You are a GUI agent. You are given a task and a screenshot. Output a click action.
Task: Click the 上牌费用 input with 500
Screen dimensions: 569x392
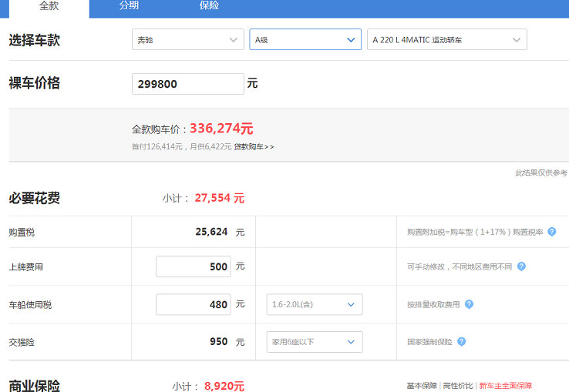(193, 266)
